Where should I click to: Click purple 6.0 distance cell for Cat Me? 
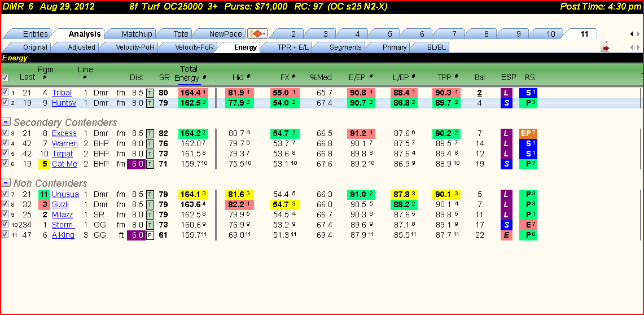[x=136, y=164]
